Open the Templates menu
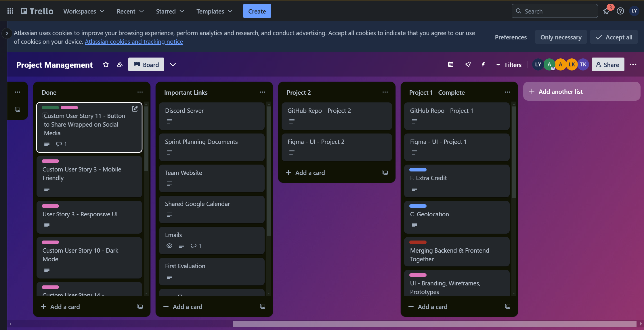Screen dimensions: 644x330 (x=214, y=11)
